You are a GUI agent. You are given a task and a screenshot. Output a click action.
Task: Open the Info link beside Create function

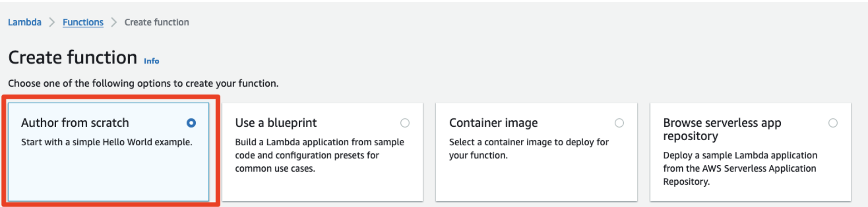151,61
